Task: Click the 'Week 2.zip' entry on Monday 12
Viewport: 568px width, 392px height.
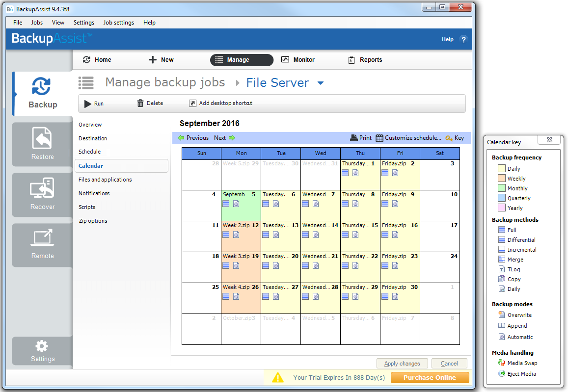Action: (x=236, y=225)
